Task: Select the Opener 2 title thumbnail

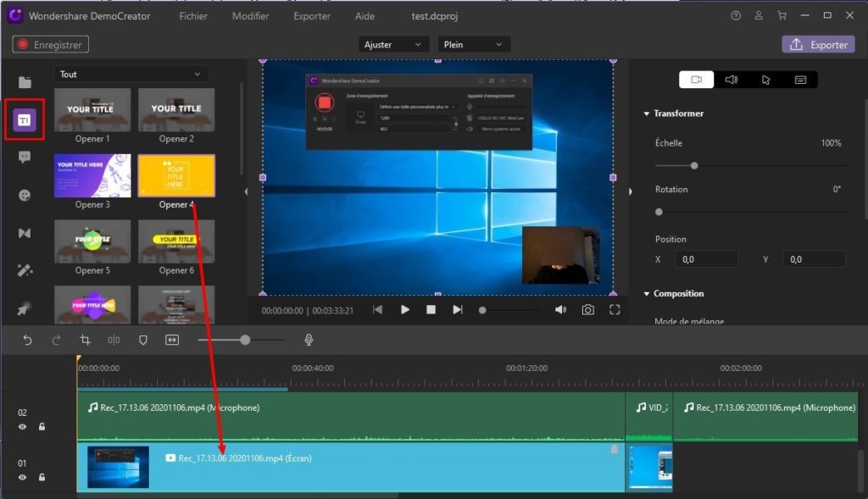Action: click(x=176, y=109)
